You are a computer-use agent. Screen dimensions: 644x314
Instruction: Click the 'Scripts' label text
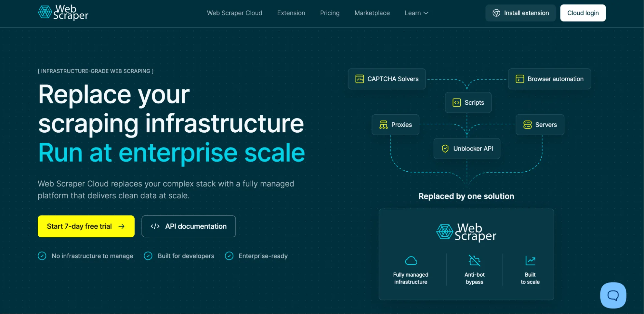[474, 102]
